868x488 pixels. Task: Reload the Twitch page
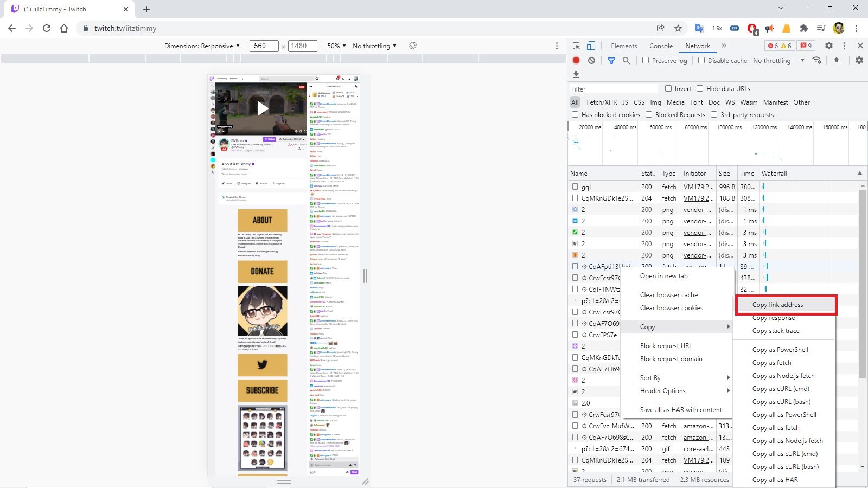[47, 28]
